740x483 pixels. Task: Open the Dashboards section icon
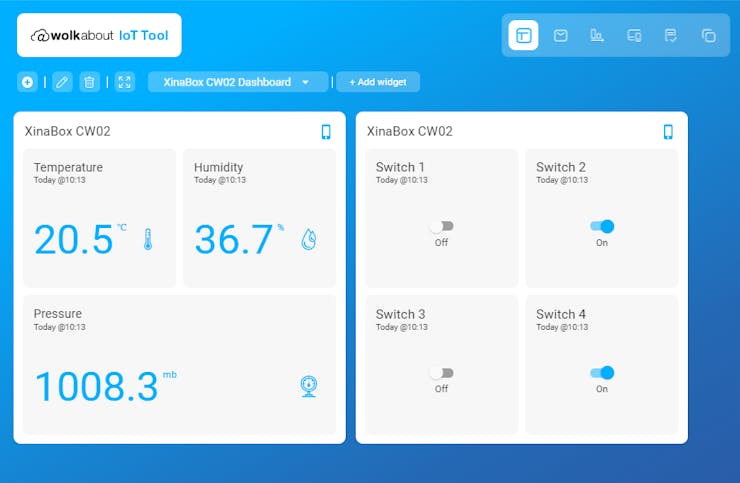pos(523,35)
